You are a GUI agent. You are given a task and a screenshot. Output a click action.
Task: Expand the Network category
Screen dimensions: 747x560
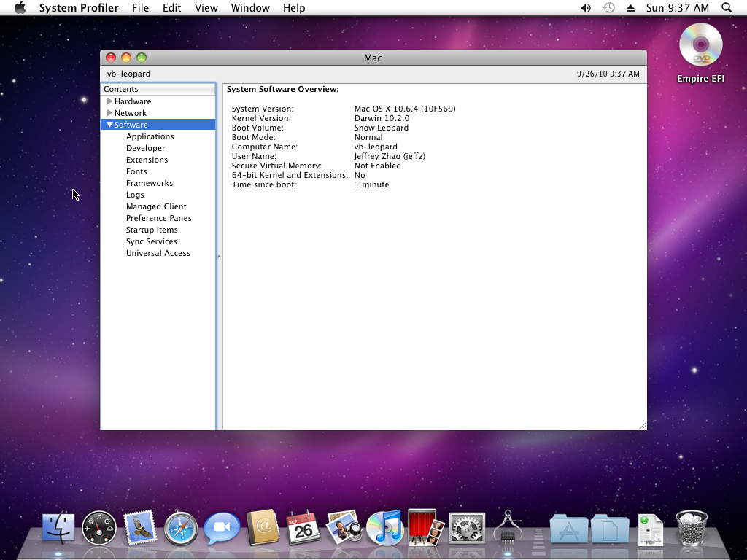pyautogui.click(x=109, y=113)
